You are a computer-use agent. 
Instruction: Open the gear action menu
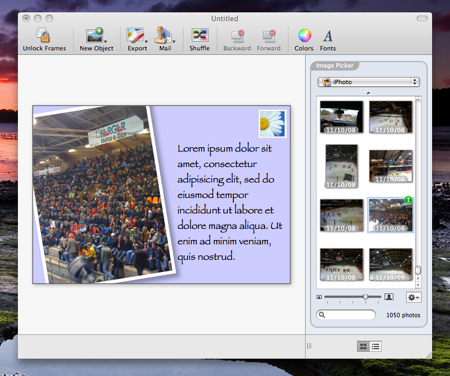(x=414, y=297)
